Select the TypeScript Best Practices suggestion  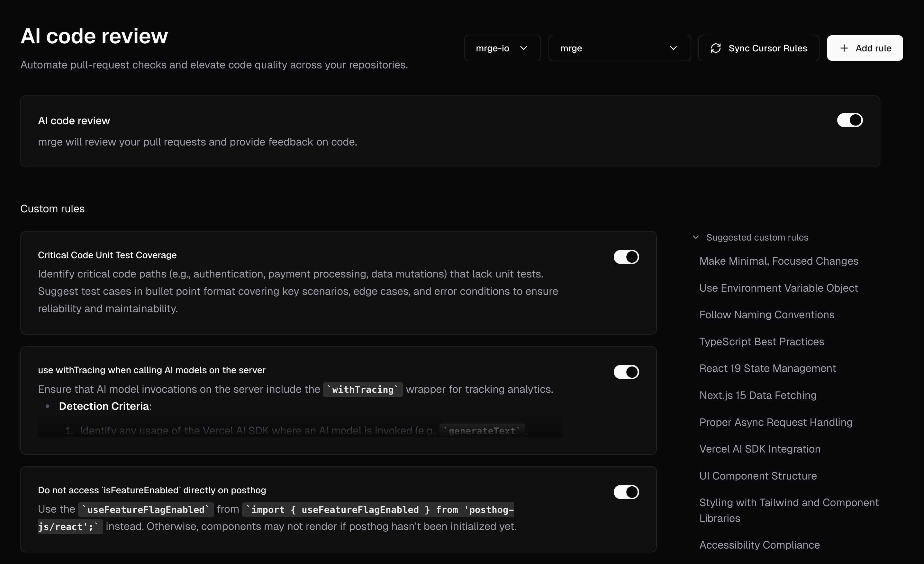(x=762, y=341)
